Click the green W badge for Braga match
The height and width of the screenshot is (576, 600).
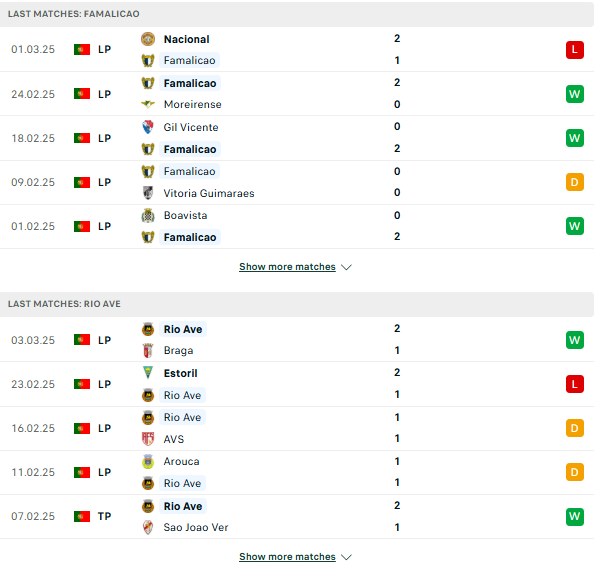[x=574, y=340]
